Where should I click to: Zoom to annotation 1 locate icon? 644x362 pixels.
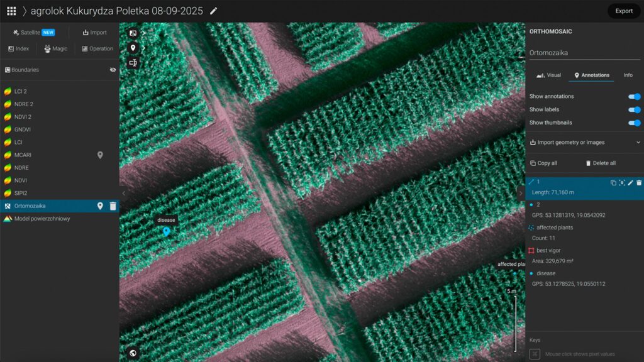click(622, 183)
